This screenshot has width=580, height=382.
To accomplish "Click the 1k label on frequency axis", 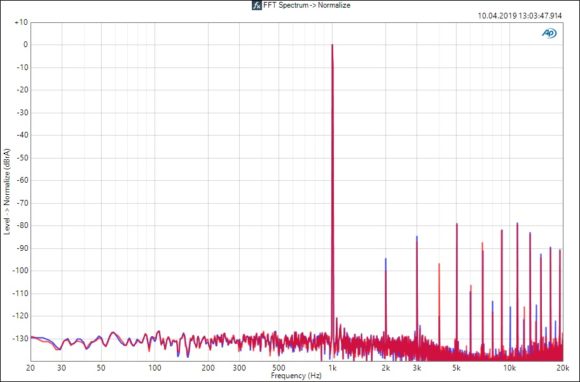I will tap(332, 368).
